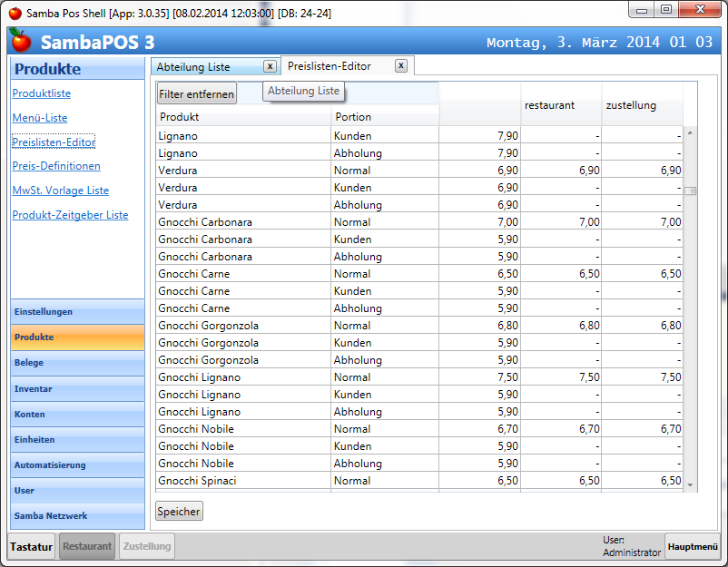Click the SambaPOS apple logo icon
This screenshot has height=567, width=728.
pos(21,42)
